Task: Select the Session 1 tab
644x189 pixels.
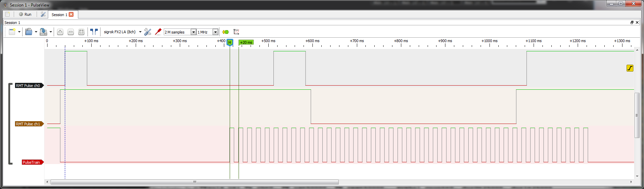Action: (59, 15)
